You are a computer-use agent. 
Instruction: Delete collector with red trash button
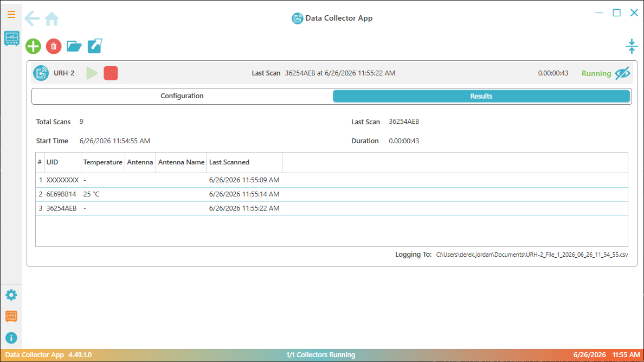54,46
